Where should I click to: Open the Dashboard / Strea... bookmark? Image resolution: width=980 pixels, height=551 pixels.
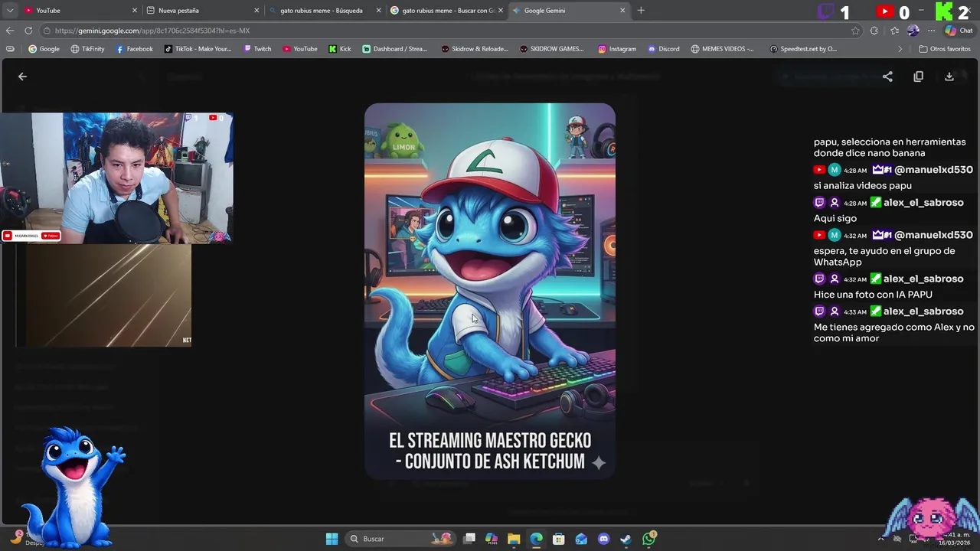394,49
